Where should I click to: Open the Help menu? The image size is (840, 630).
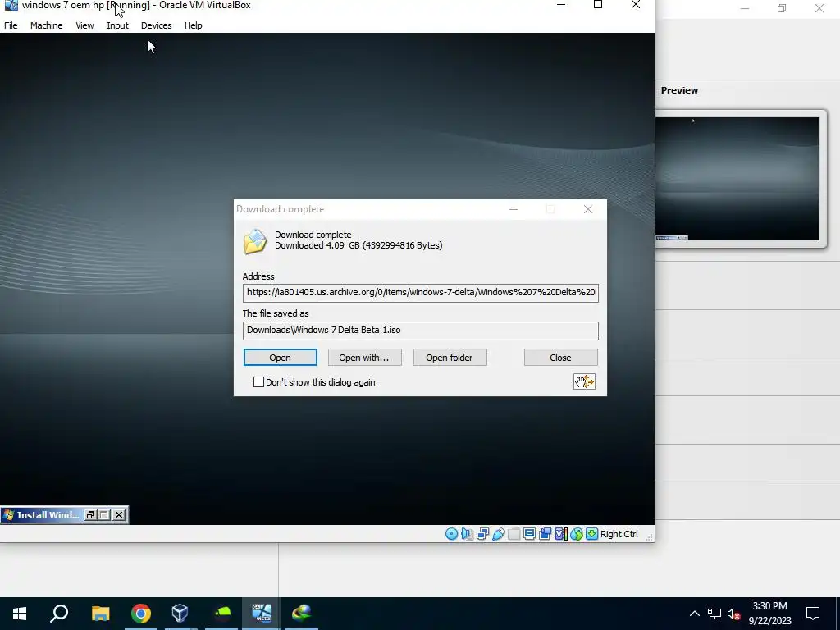(x=193, y=25)
